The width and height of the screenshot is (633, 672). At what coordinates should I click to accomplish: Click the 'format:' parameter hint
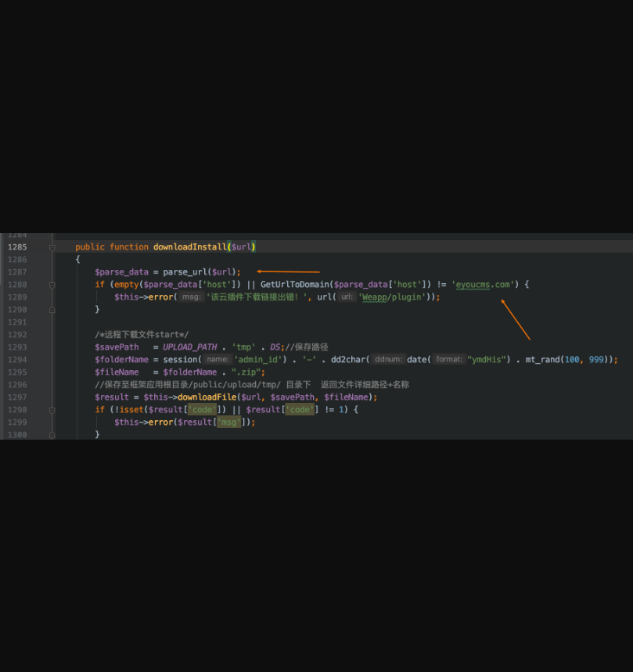tap(449, 360)
